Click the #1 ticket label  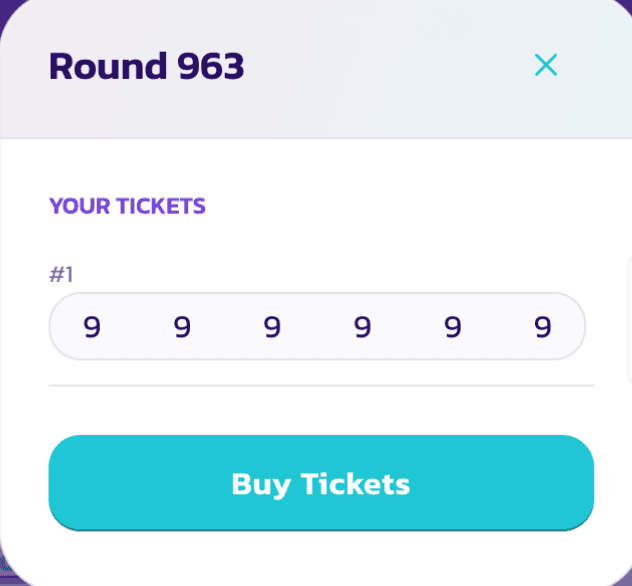click(x=61, y=274)
